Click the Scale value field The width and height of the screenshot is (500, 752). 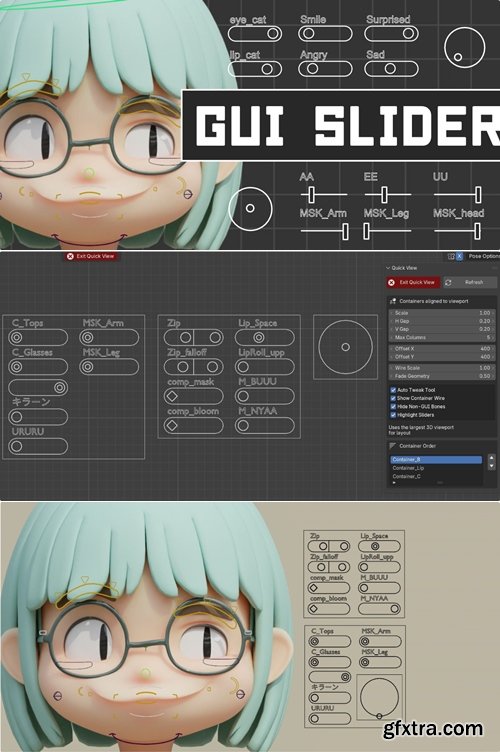[442, 313]
